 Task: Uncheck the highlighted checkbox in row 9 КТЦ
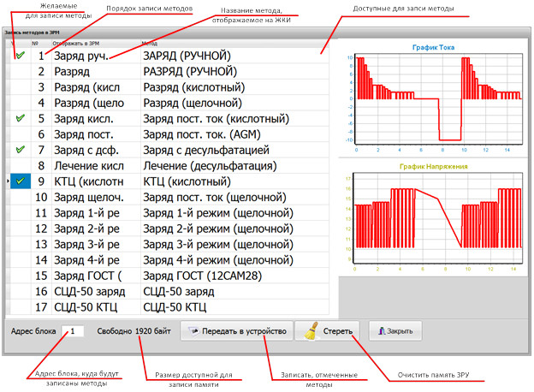tap(20, 181)
